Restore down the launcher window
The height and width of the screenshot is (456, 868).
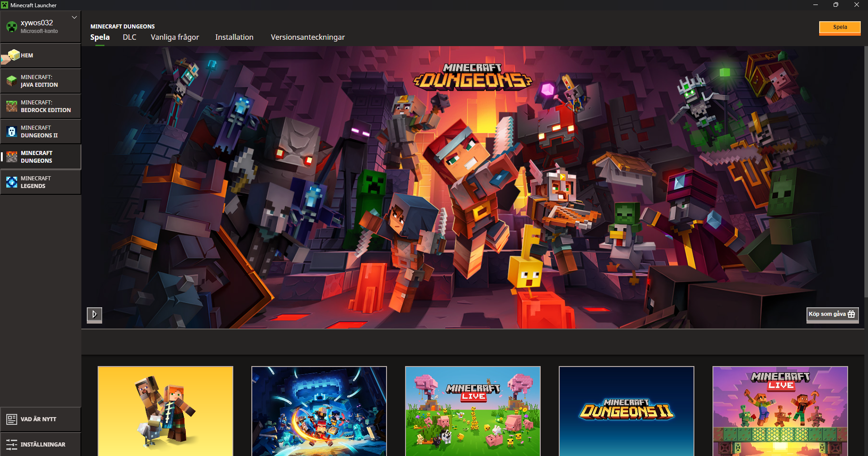(x=836, y=5)
